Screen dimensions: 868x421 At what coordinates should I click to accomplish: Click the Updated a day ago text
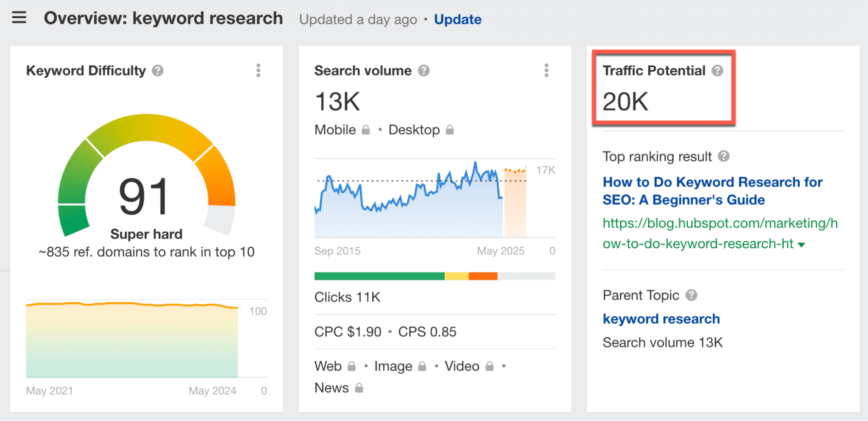click(358, 20)
